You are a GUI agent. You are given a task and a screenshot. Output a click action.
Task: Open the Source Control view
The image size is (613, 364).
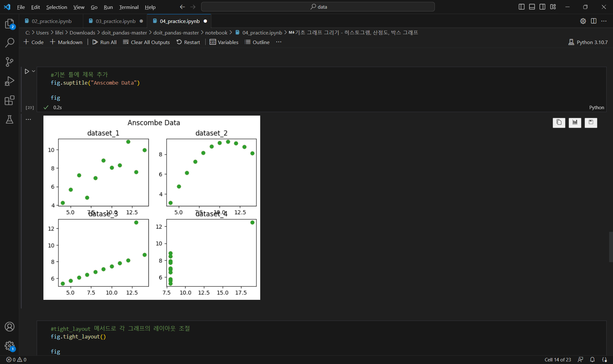pyautogui.click(x=10, y=62)
